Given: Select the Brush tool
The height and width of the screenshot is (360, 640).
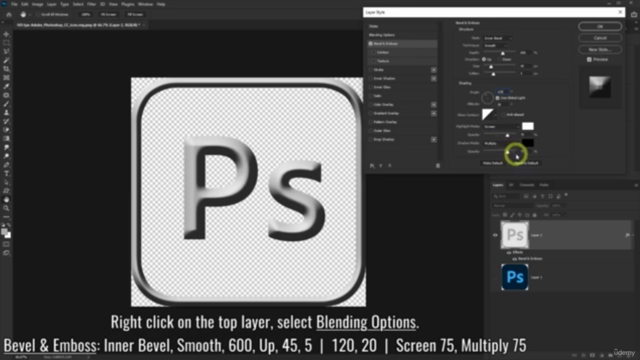Looking at the screenshot, I should [x=6, y=104].
